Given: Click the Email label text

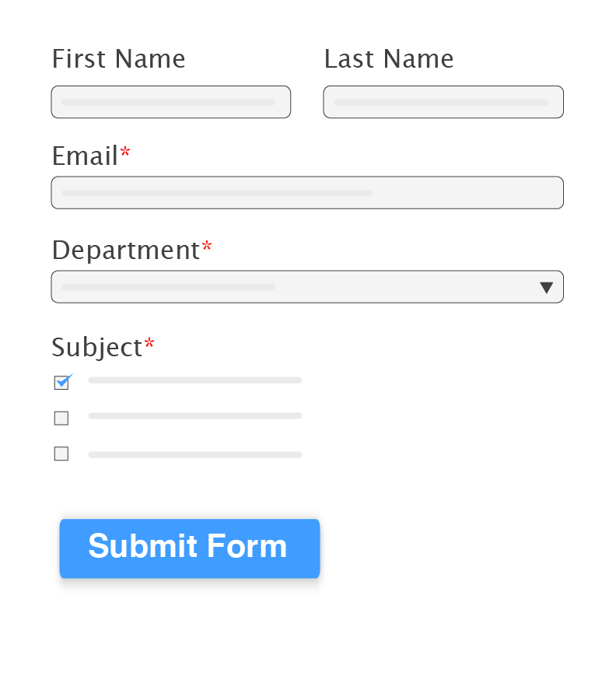Looking at the screenshot, I should click(85, 156).
